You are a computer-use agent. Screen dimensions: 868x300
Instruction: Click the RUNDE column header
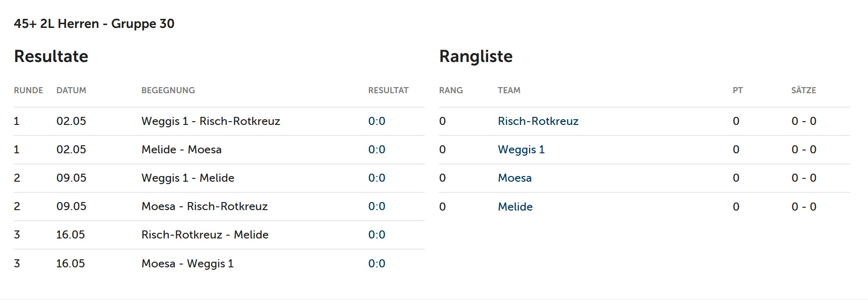click(28, 90)
